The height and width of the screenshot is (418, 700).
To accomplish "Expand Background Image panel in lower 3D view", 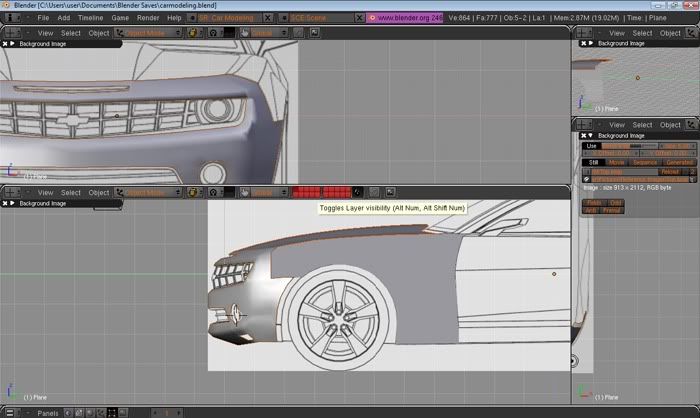I will pyautogui.click(x=12, y=203).
